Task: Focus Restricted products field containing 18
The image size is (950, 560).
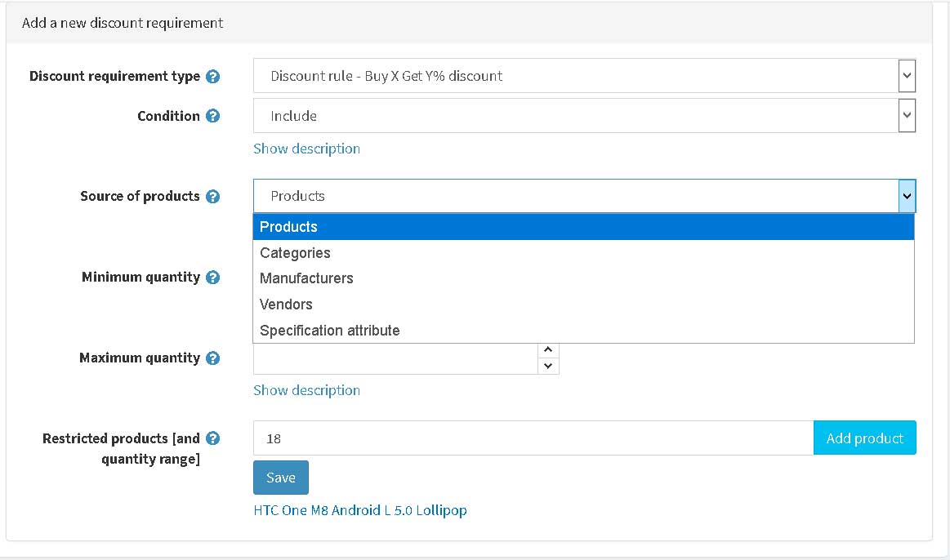Action: coord(533,438)
